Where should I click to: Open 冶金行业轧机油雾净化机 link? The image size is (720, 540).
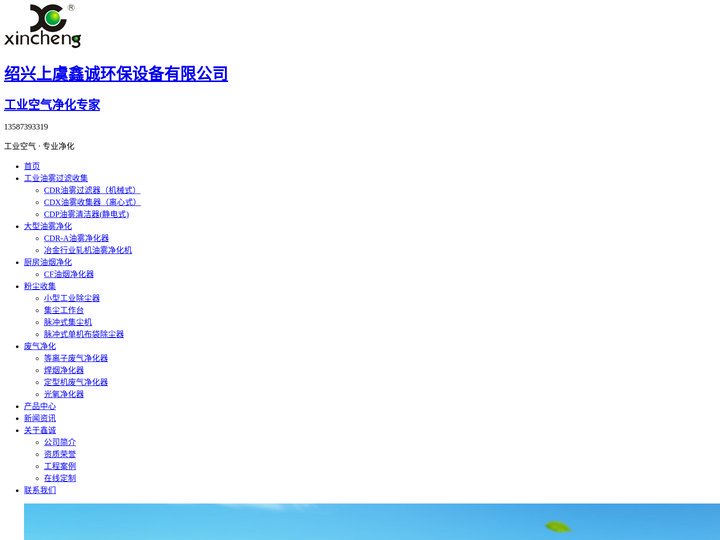[88, 250]
